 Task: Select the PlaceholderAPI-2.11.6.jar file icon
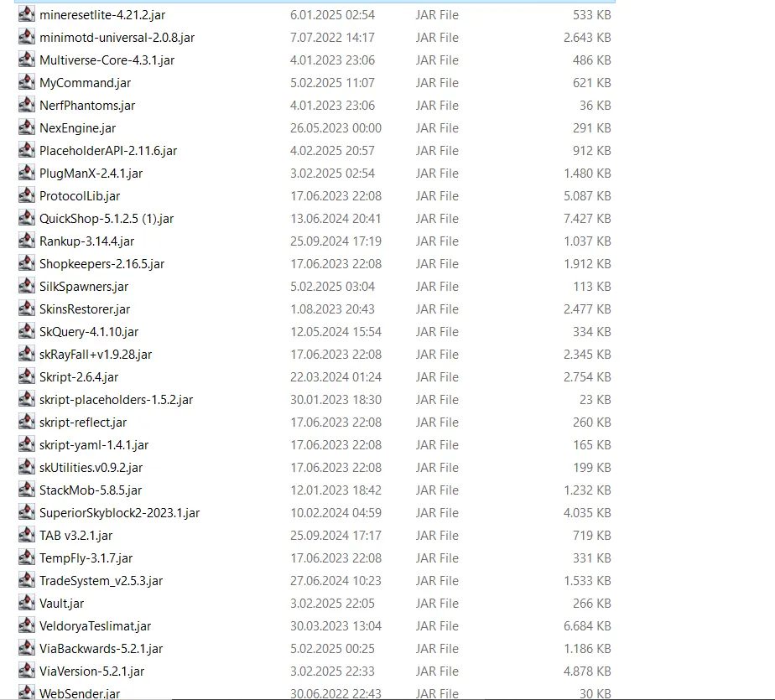point(27,150)
